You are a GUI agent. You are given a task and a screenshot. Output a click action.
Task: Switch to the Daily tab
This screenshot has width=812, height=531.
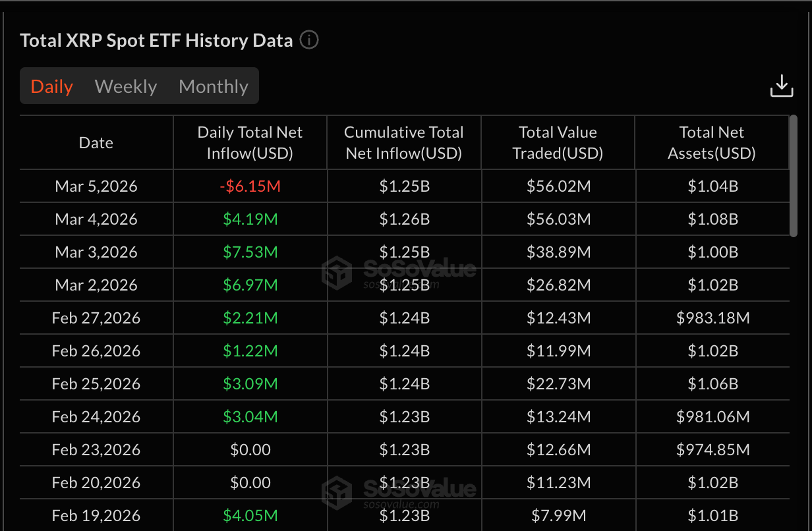52,86
